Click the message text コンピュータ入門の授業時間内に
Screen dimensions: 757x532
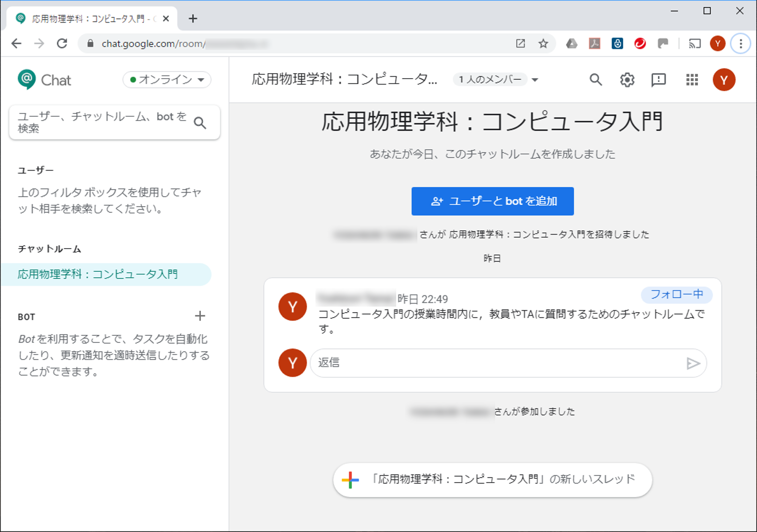512,321
